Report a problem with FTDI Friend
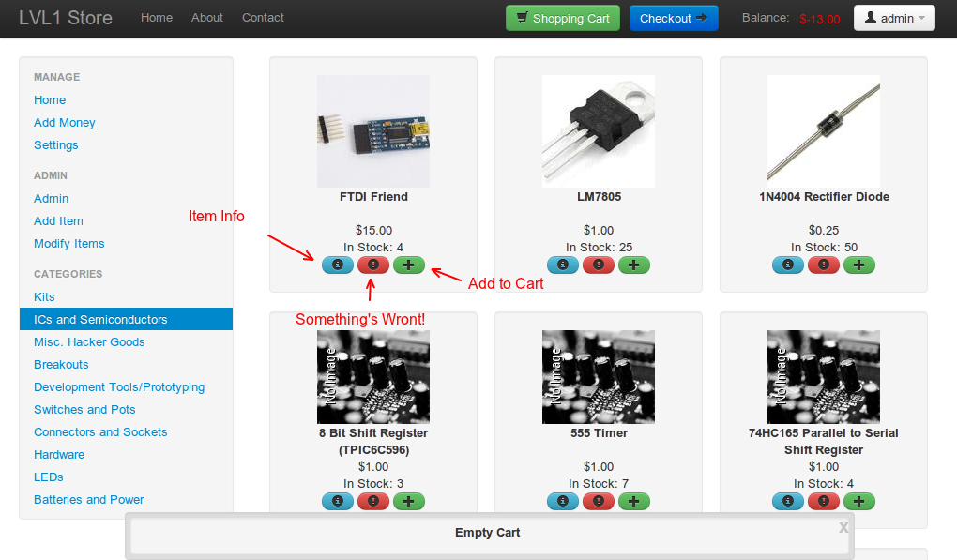957x560 pixels. click(372, 265)
